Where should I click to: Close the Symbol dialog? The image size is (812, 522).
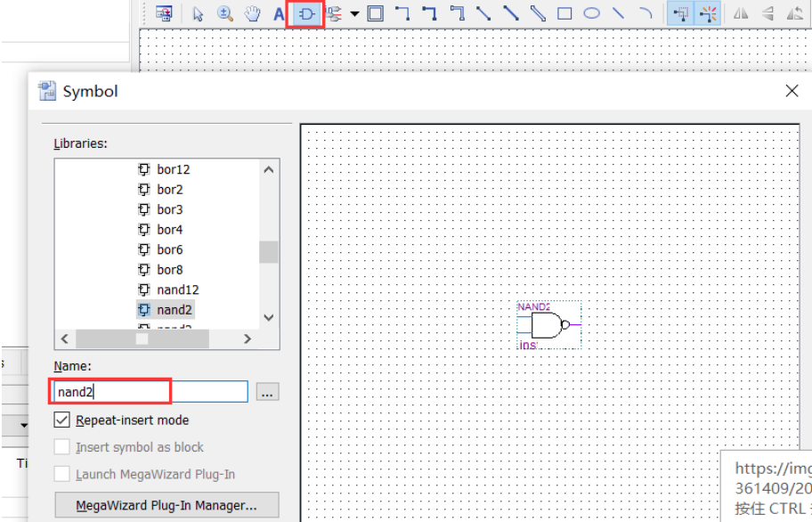click(x=792, y=91)
